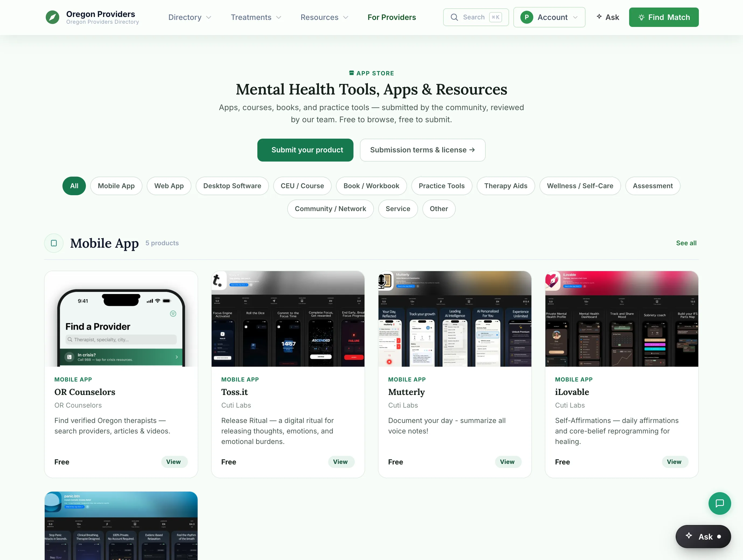Image resolution: width=743 pixels, height=560 pixels.
Task: Click Cuti Labs under Toss.it
Action: (x=236, y=405)
